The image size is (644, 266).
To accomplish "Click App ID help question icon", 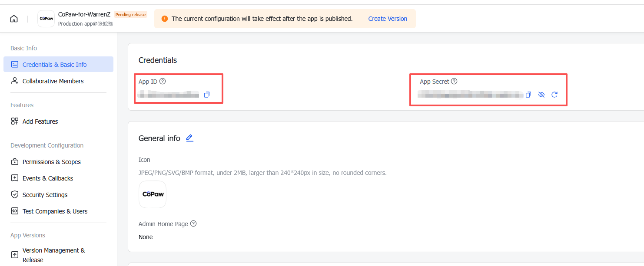I will tap(163, 81).
